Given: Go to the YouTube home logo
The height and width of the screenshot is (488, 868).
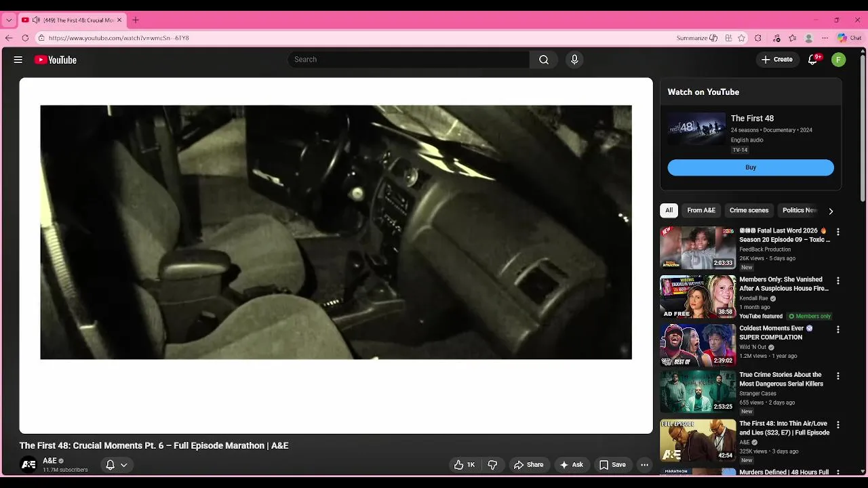Looking at the screenshot, I should (x=56, y=60).
